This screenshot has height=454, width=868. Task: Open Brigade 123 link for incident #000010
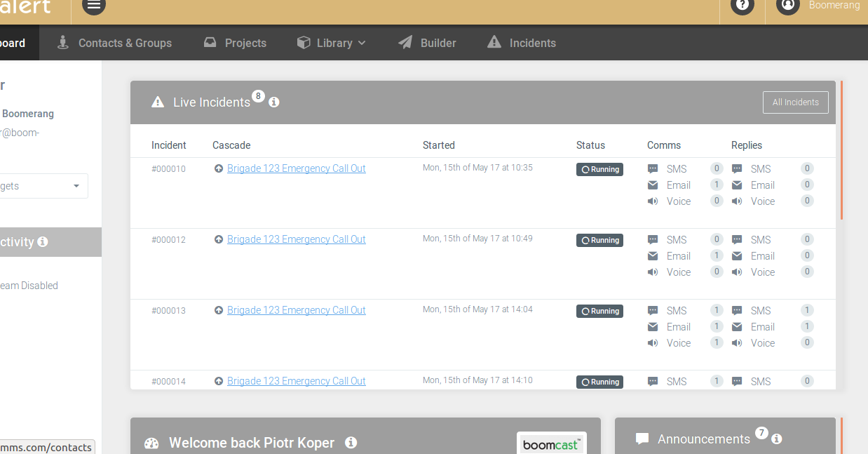tap(296, 168)
